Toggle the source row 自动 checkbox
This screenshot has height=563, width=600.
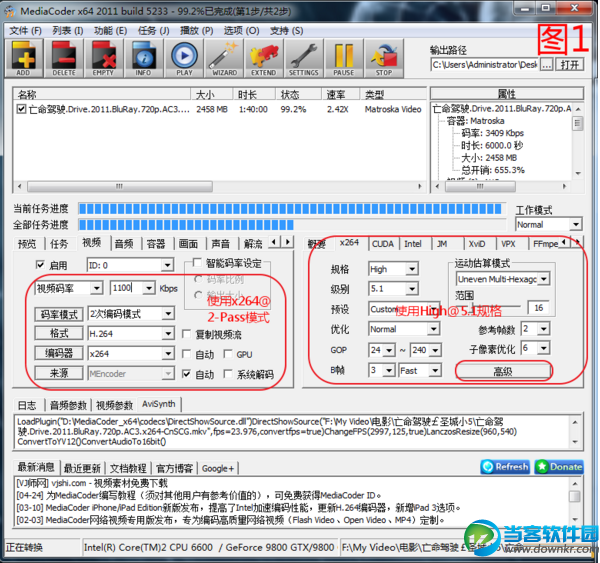[x=187, y=374]
